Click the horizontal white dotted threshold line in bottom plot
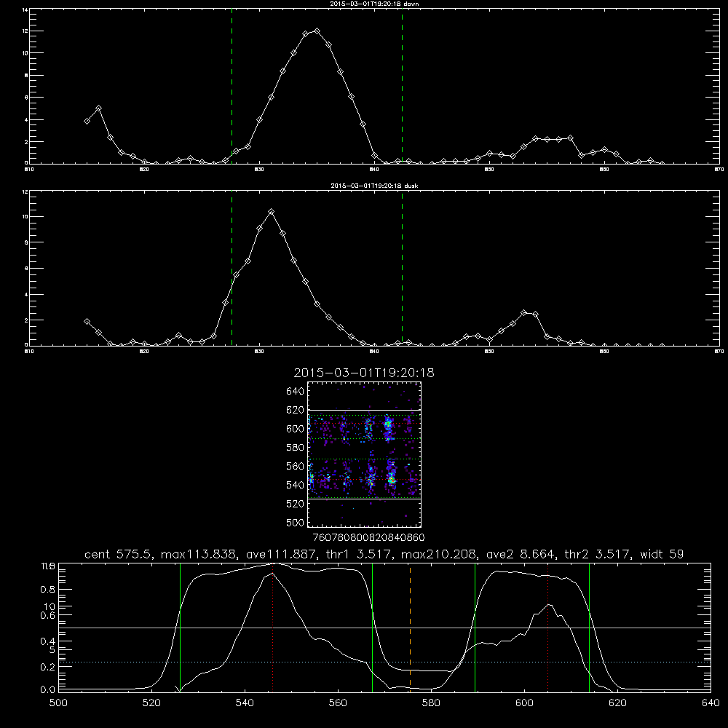Screen dimensions: 728x728 pyautogui.click(x=384, y=662)
